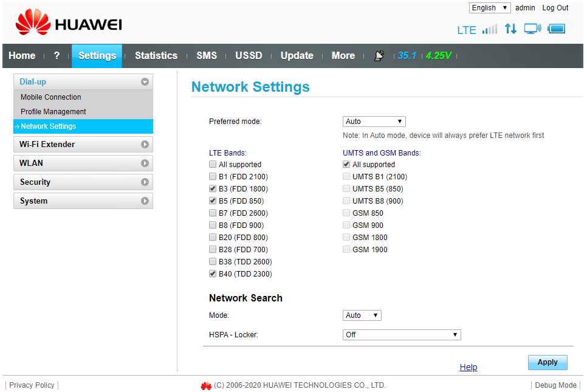The image size is (587, 392).
Task: Select the Settings tab
Action: [x=97, y=56]
